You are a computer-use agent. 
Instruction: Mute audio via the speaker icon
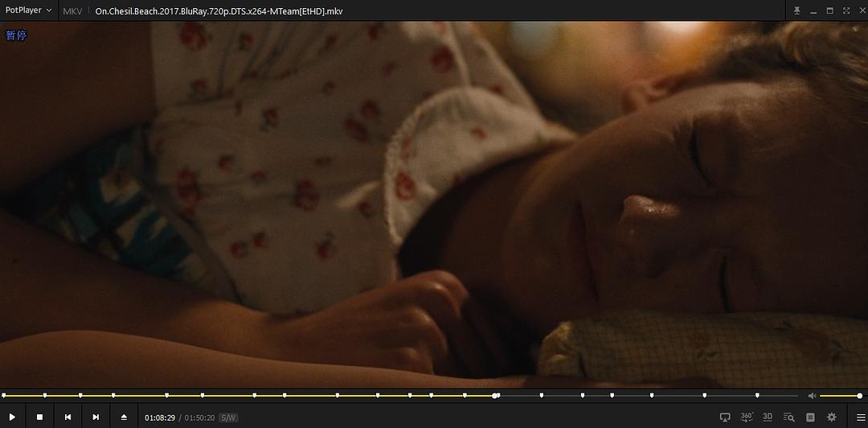(812, 396)
